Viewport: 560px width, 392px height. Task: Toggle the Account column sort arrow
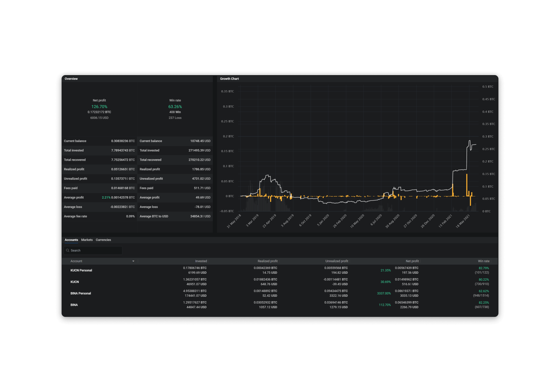click(133, 261)
